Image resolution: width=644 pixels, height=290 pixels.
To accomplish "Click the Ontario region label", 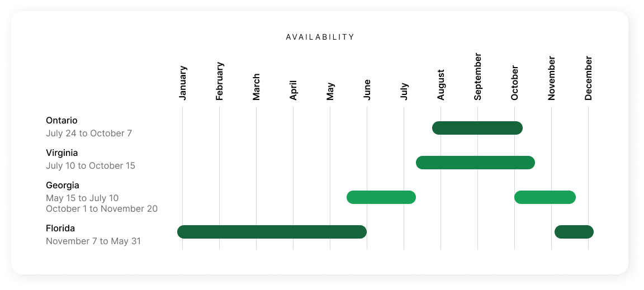I will tap(61, 121).
